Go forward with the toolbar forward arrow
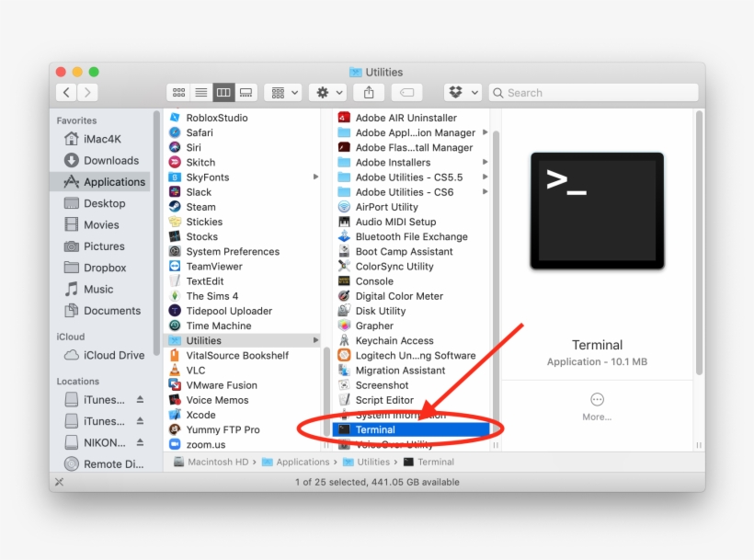754x560 pixels. pos(87,92)
